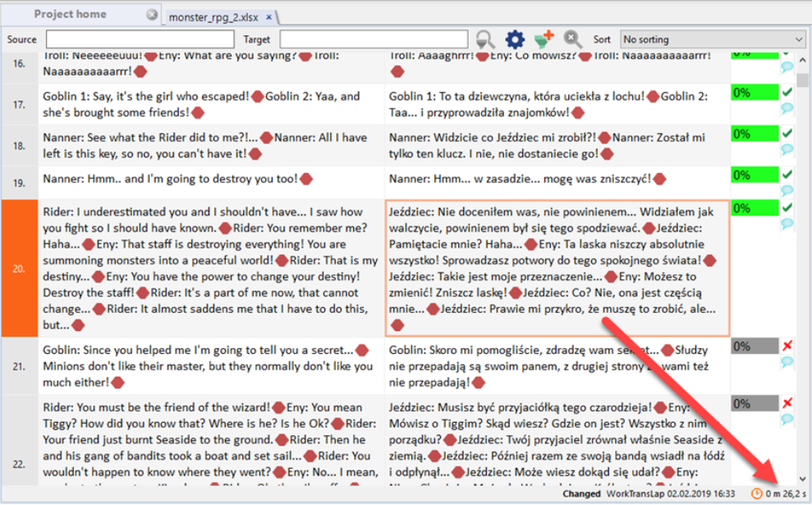Viewport: 812px width, 505px height.
Task: Click gray 0% match cell in row 21
Action: pyautogui.click(x=755, y=347)
